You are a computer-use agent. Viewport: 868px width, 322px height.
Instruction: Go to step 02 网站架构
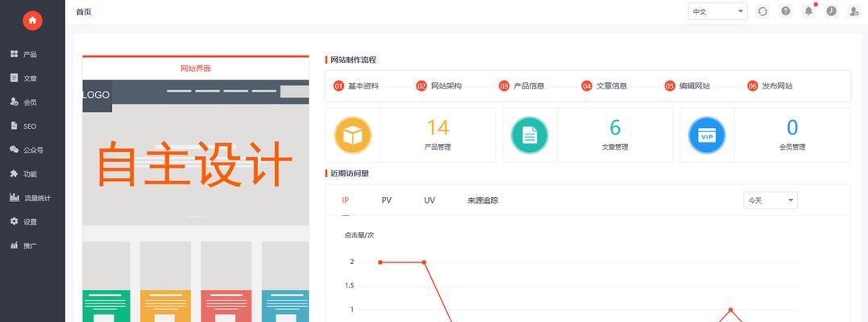tap(439, 86)
